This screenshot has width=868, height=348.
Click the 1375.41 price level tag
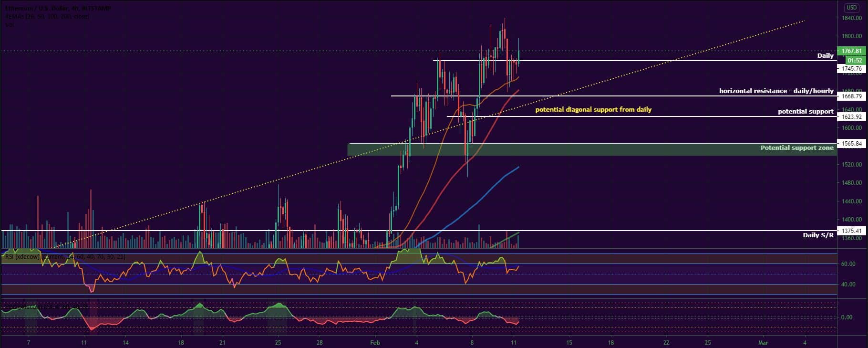point(851,231)
